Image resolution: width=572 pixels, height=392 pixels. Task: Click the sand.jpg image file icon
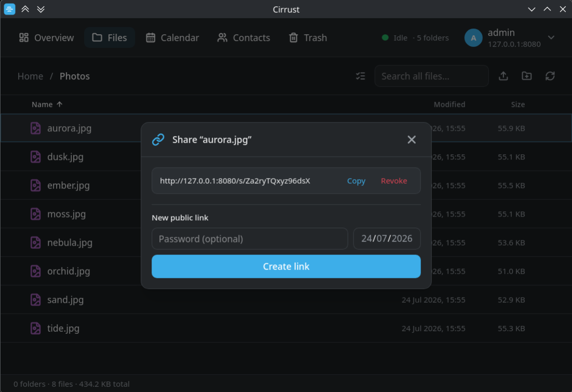click(35, 300)
